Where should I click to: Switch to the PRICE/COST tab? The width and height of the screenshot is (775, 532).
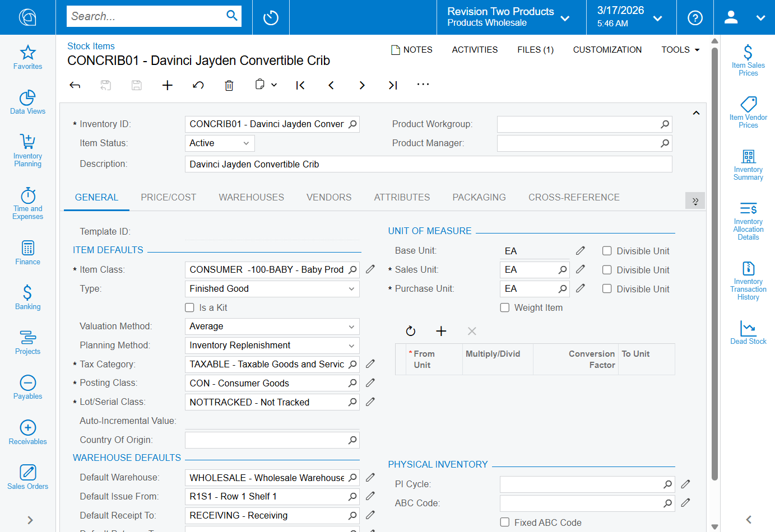(168, 197)
